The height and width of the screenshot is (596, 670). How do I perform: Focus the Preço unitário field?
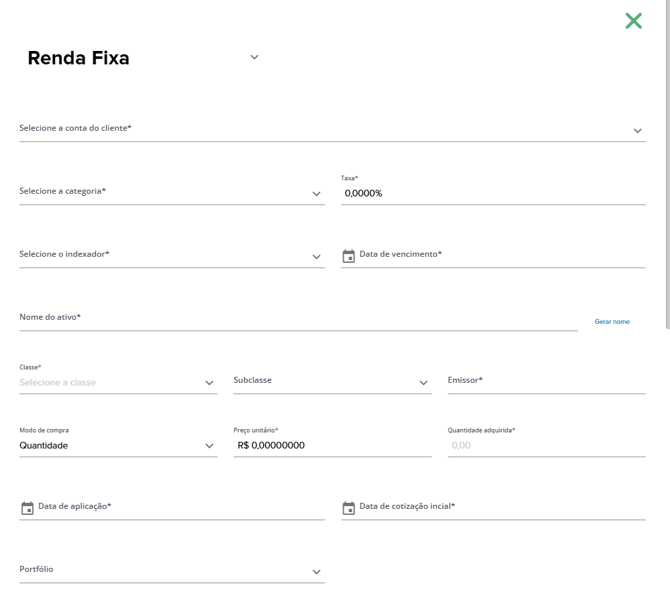click(x=332, y=445)
